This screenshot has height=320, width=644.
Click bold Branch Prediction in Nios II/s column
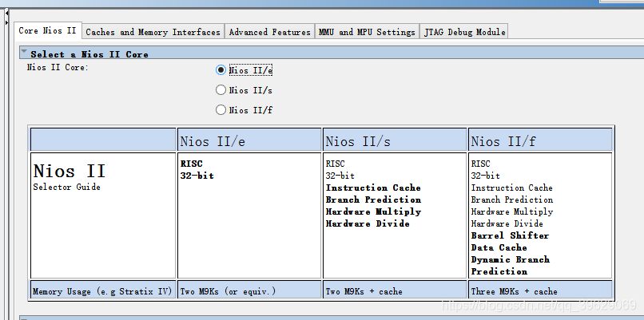tap(373, 200)
